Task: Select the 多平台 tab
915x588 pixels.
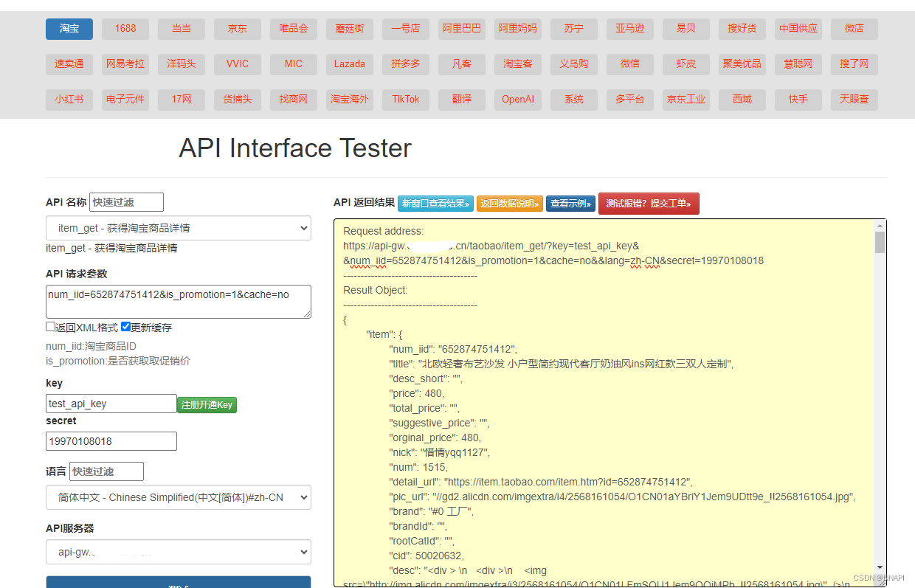Action: (630, 100)
